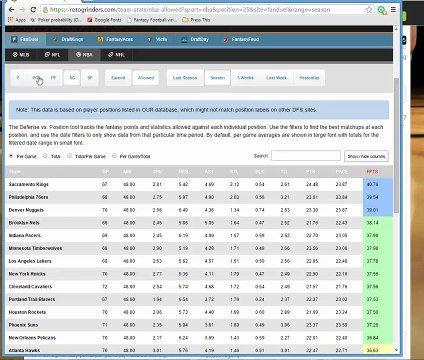This screenshot has width=424, height=360.
Task: Click the page vertical scrollbar thumb
Action: click(x=396, y=145)
